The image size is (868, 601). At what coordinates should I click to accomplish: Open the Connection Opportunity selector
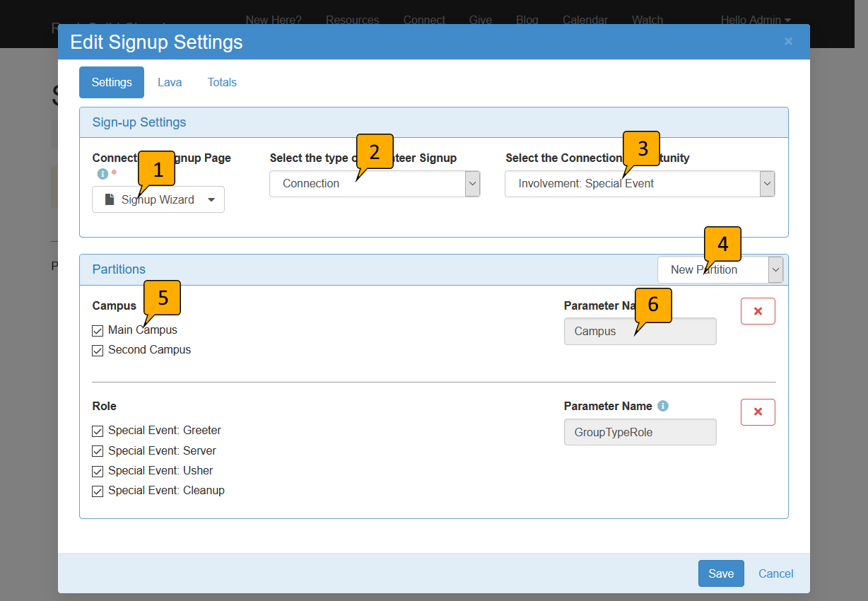[767, 184]
